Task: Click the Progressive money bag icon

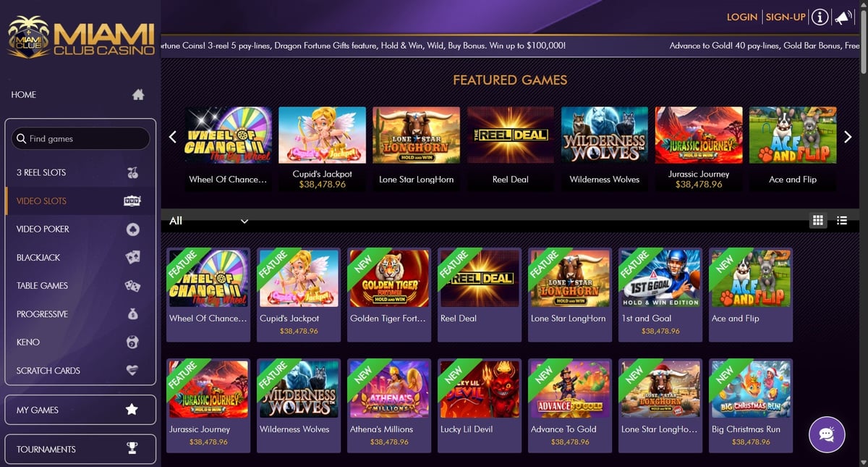Action: coord(132,314)
